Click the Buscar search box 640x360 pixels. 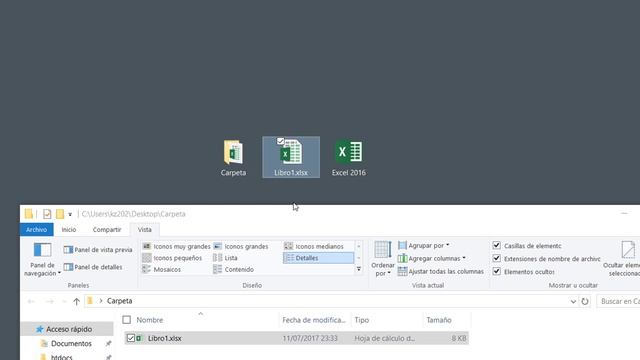click(x=618, y=301)
